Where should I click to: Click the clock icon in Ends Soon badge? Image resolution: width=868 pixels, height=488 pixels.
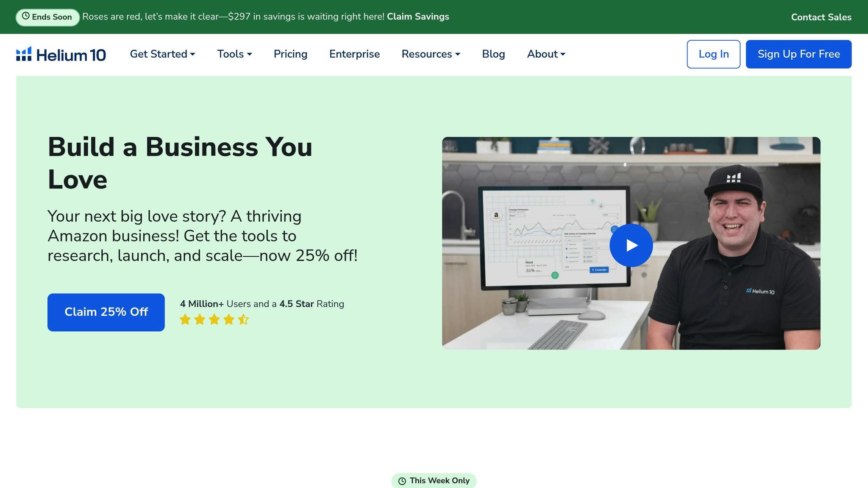[26, 16]
